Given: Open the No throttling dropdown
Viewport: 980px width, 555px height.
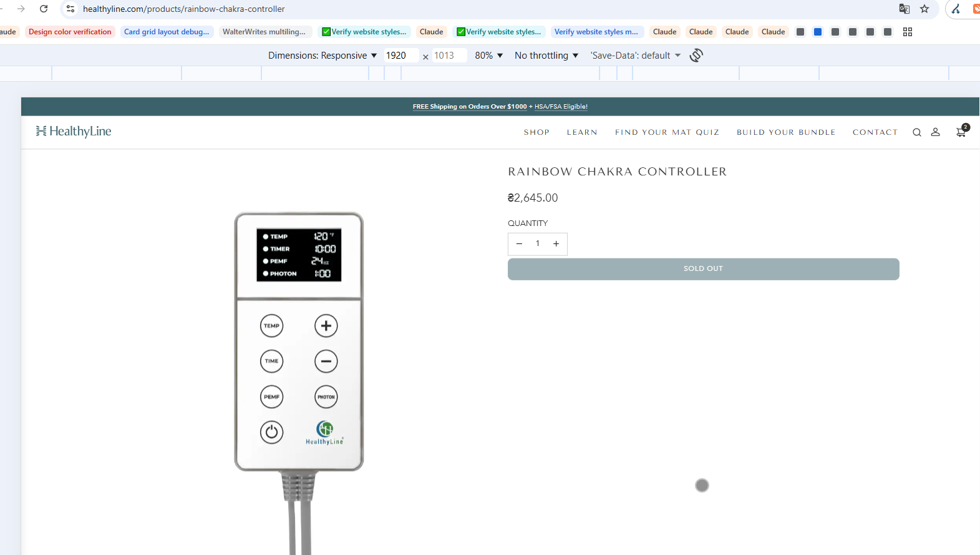Looking at the screenshot, I should click(x=546, y=56).
